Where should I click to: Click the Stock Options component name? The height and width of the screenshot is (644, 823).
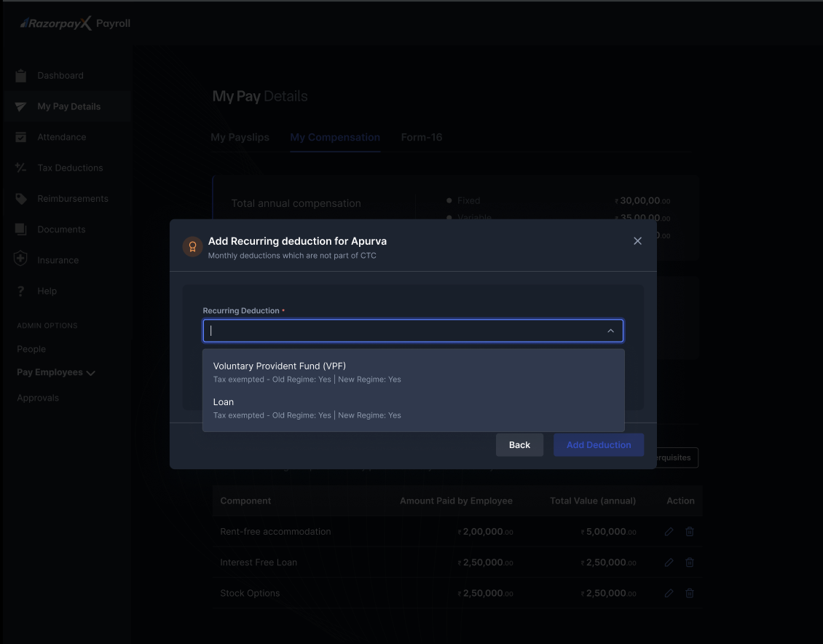(x=250, y=593)
